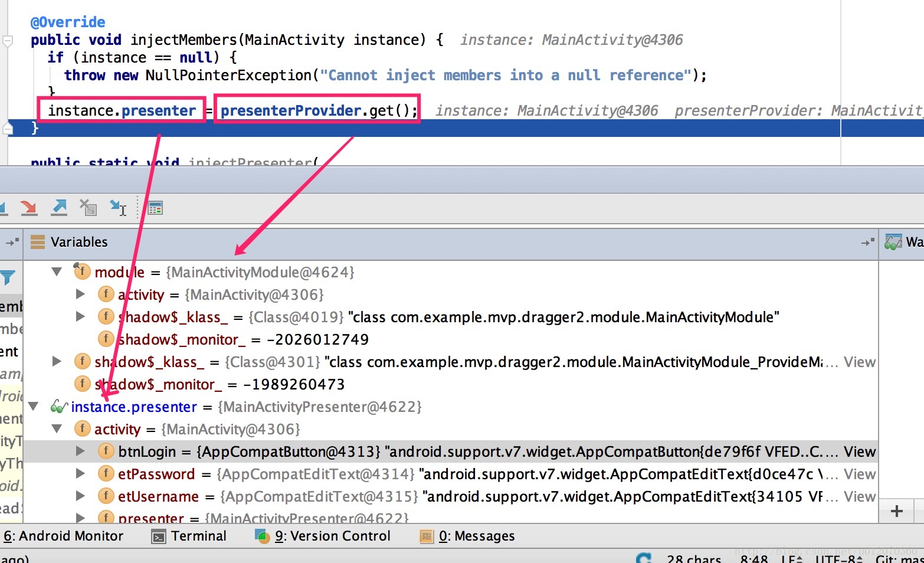Click the 8:48 caret position in the status bar
The width and height of the screenshot is (924, 563).
click(x=753, y=558)
